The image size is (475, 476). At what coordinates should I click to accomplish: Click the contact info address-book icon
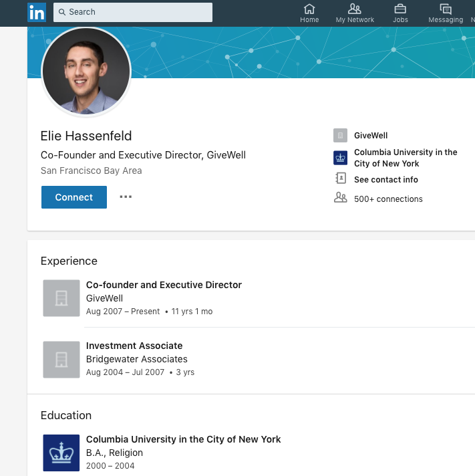tap(341, 179)
